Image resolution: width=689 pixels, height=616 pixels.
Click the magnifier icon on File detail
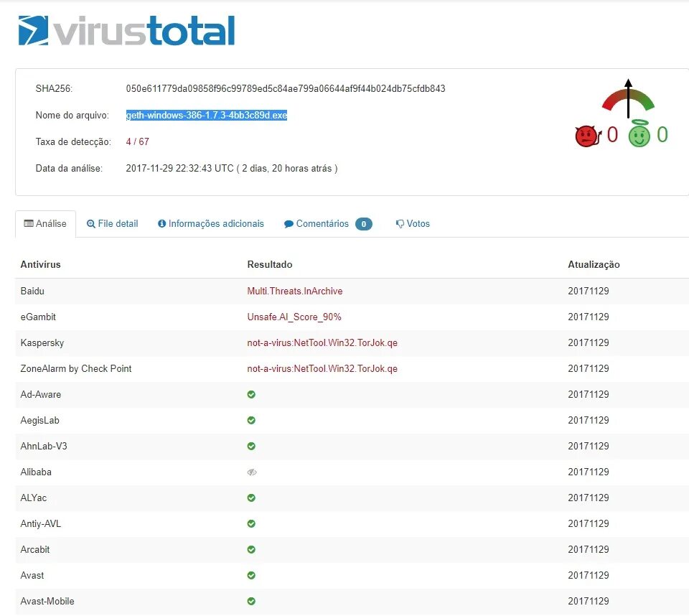pyautogui.click(x=91, y=224)
